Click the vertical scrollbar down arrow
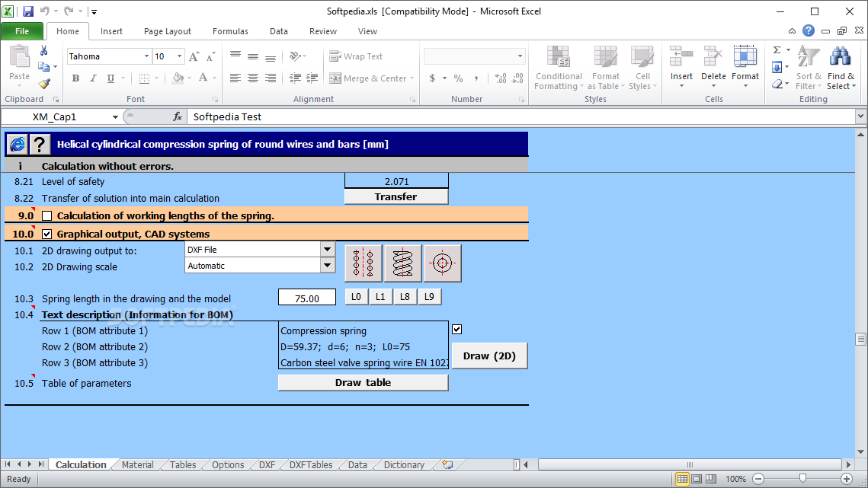The image size is (868, 488). pyautogui.click(x=861, y=452)
